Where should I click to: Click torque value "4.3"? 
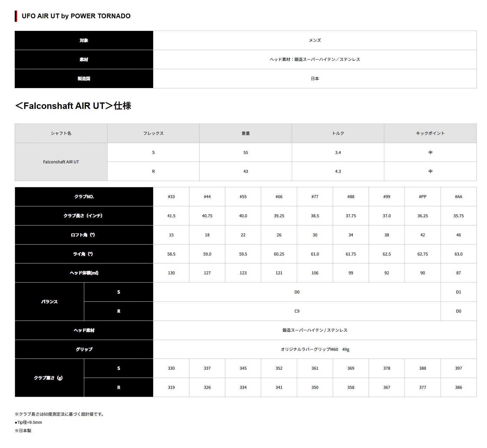[338, 171]
